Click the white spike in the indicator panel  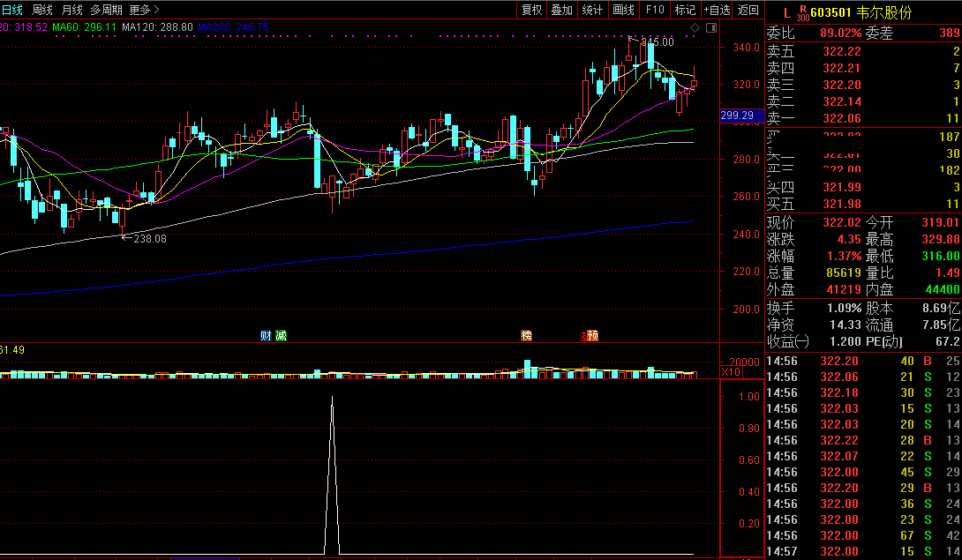[332, 475]
